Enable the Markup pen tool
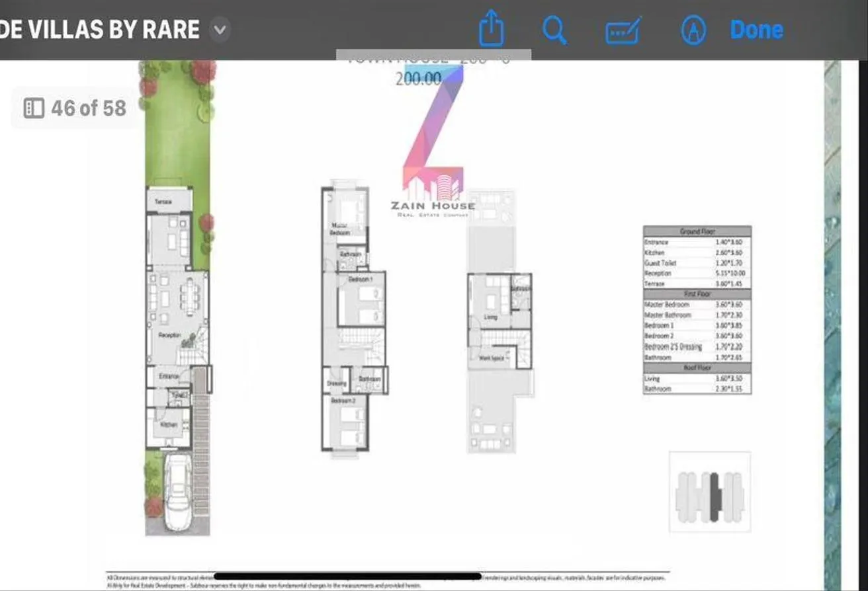This screenshot has height=591, width=868. pos(693,30)
